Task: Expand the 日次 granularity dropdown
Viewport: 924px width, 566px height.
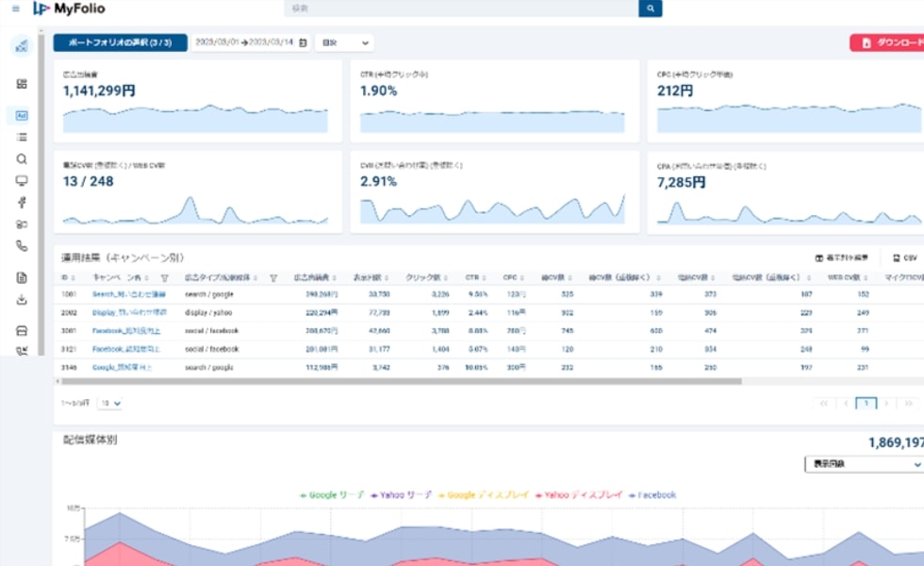Action: click(344, 42)
